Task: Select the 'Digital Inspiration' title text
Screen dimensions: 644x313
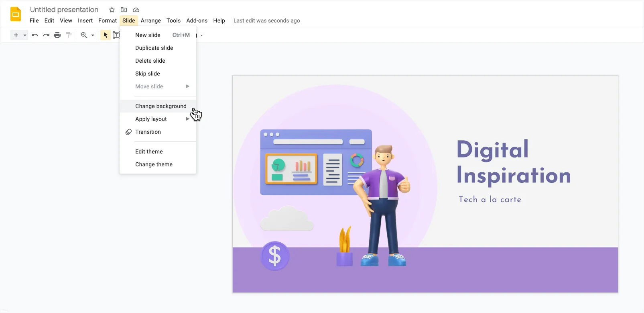Action: click(514, 162)
